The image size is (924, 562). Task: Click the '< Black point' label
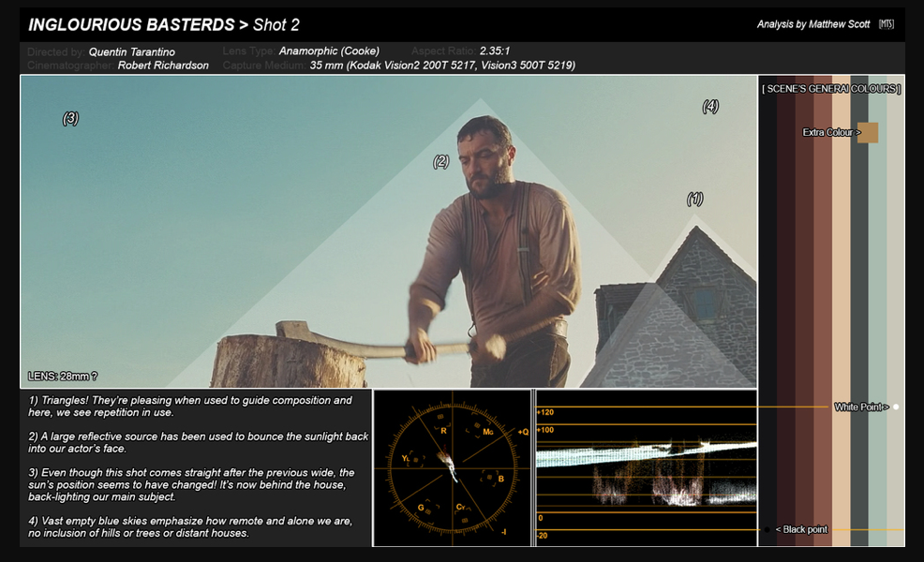[x=801, y=529]
